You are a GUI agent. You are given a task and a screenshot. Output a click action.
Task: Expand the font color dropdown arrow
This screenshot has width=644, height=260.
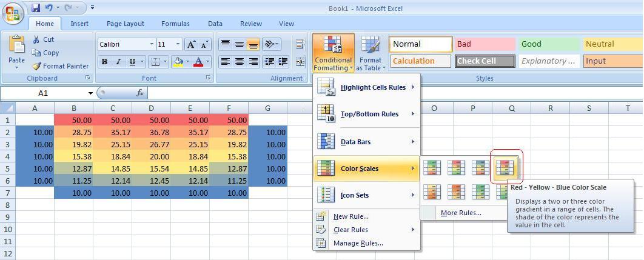[208, 62]
